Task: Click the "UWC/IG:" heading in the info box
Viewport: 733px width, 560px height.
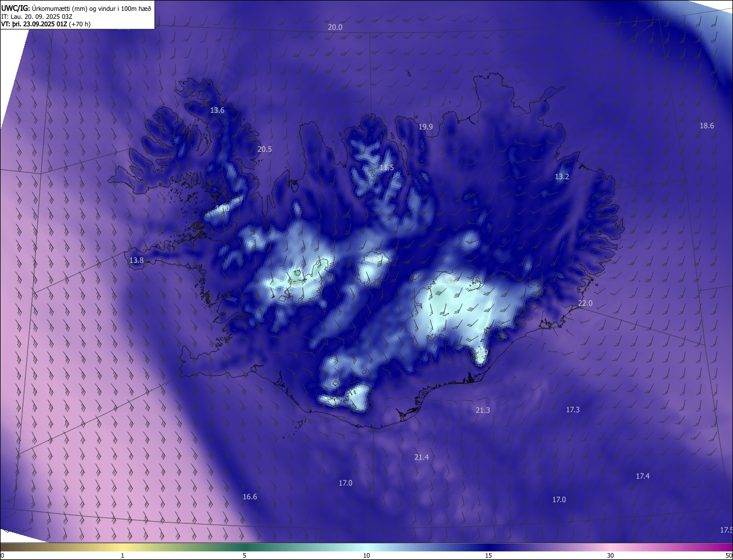Action: pos(15,7)
